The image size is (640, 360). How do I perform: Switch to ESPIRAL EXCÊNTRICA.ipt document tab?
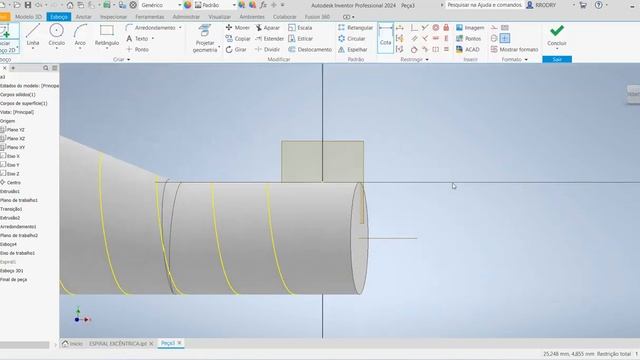(x=118, y=344)
